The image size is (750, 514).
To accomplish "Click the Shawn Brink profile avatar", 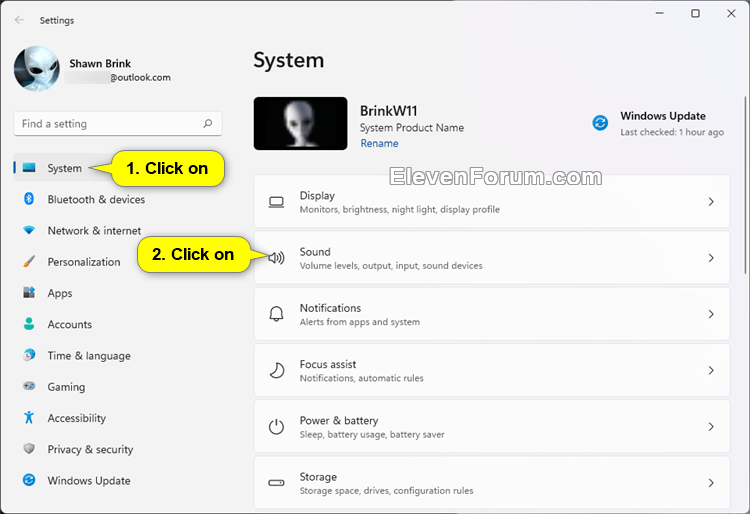I will tap(37, 69).
